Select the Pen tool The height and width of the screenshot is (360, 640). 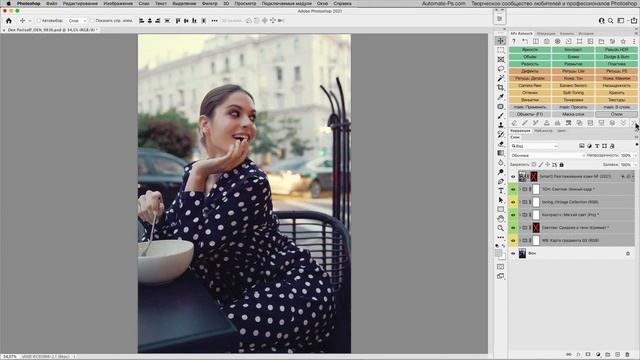coord(500,181)
